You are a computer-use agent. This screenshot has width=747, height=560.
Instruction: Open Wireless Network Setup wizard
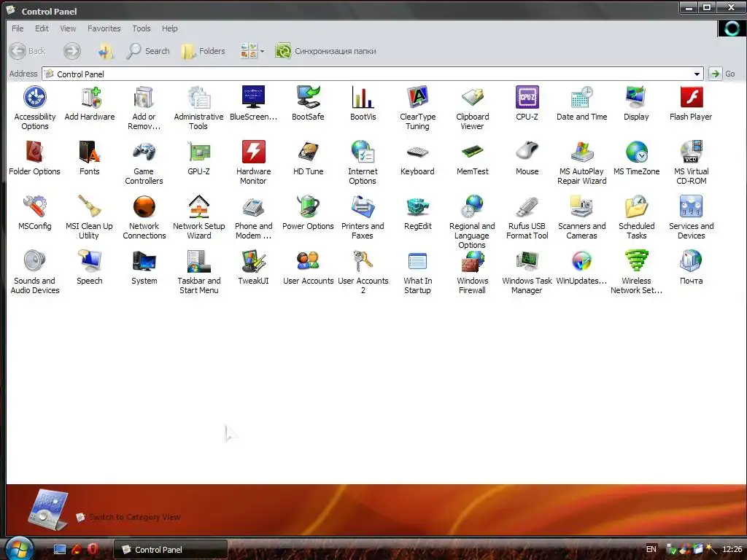pyautogui.click(x=636, y=272)
